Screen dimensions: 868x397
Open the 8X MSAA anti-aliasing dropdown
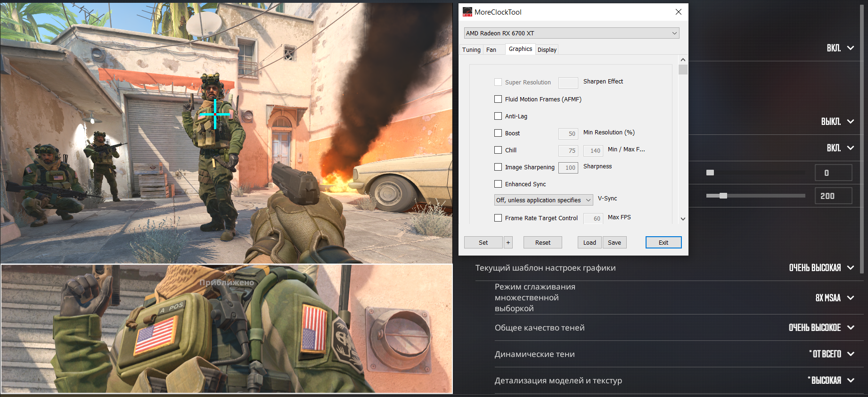835,298
